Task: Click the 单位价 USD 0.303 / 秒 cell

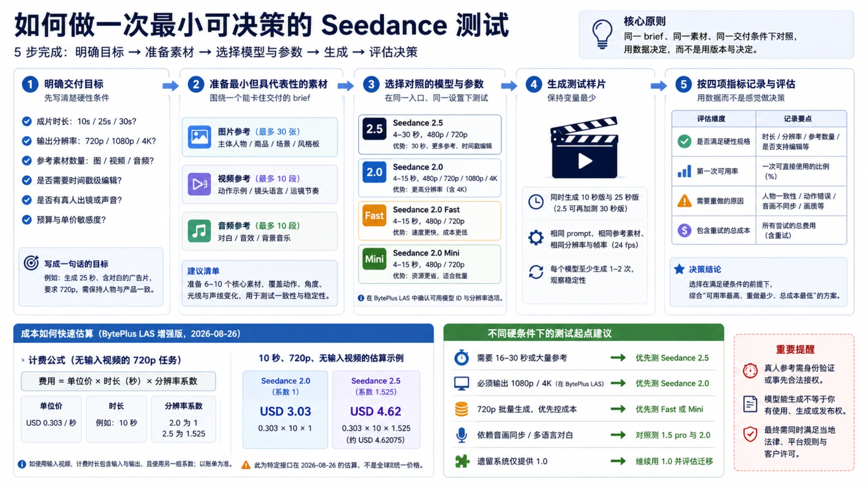Action: tap(51, 419)
